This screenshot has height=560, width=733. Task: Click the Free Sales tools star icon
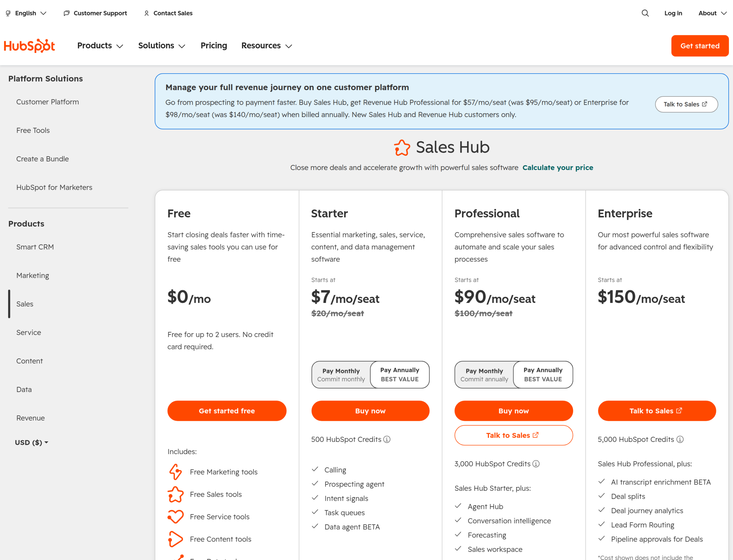point(175,494)
